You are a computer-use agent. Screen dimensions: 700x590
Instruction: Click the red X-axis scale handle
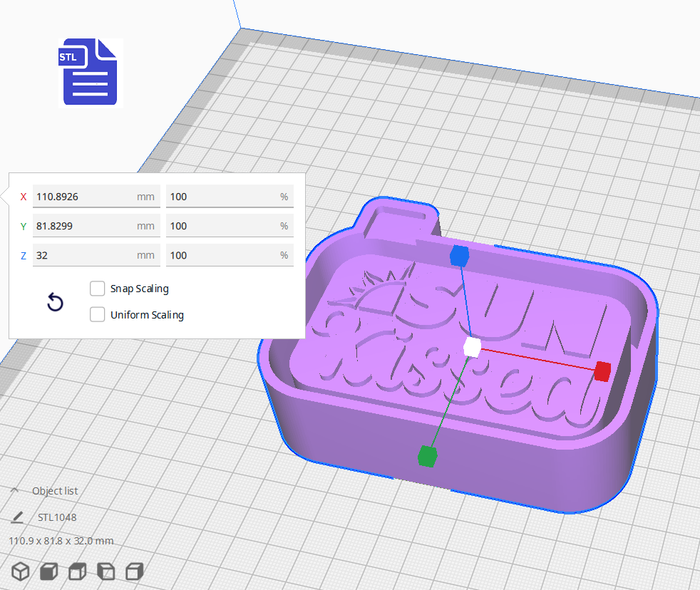[602, 371]
